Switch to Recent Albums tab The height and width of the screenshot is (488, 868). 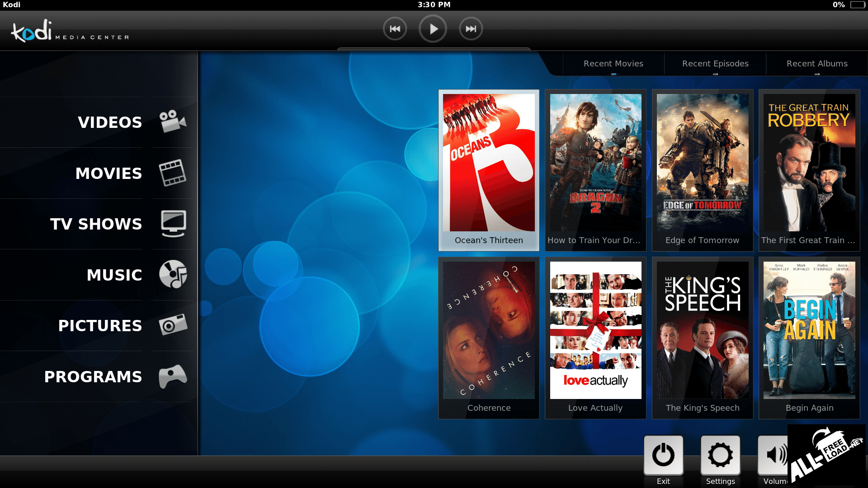click(x=816, y=64)
